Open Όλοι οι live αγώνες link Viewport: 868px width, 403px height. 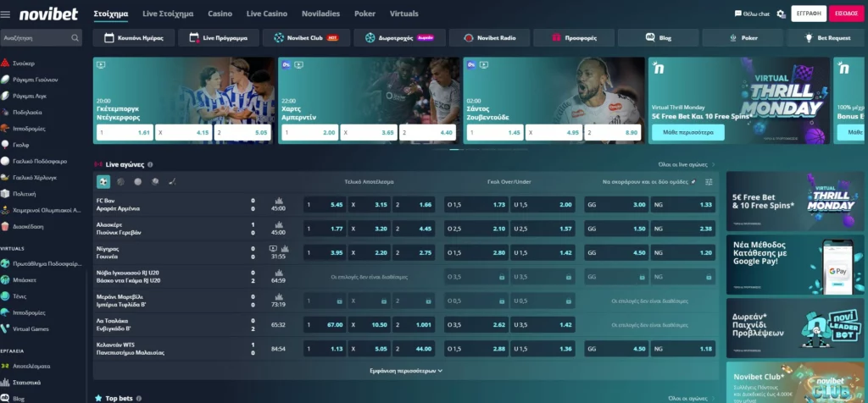point(687,165)
